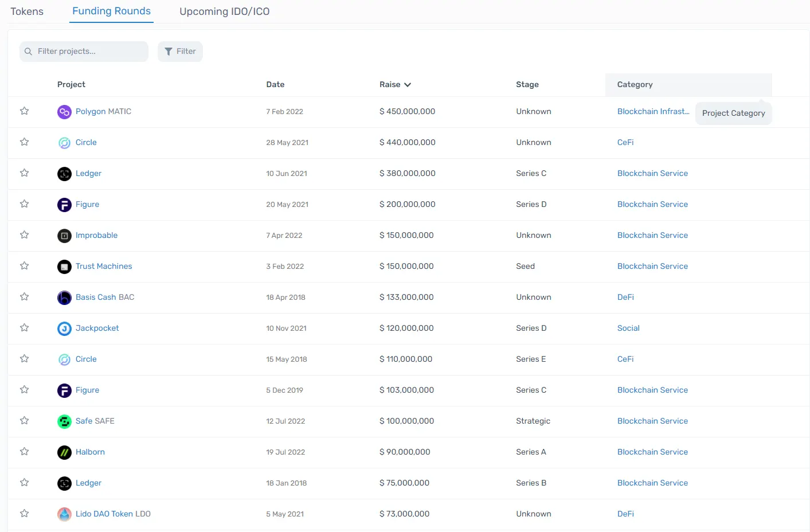Open the Polygon MATIC project link
Screen dimensions: 810x532
click(103, 112)
